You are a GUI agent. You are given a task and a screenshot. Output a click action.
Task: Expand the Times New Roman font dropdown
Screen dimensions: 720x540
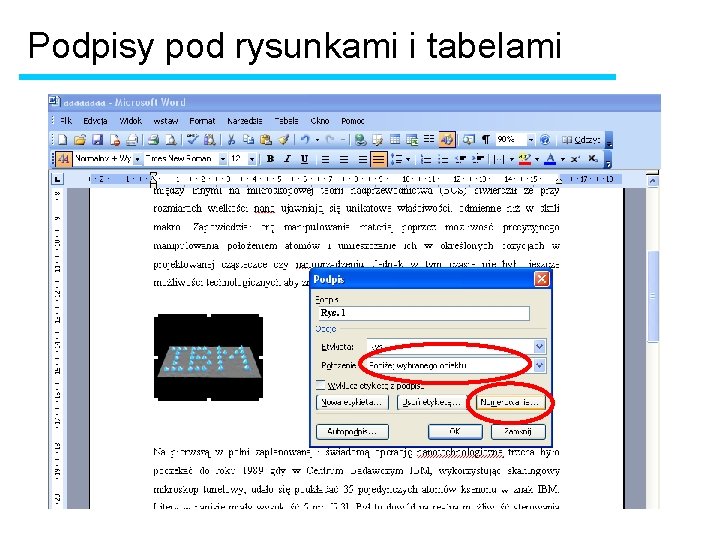[223, 159]
